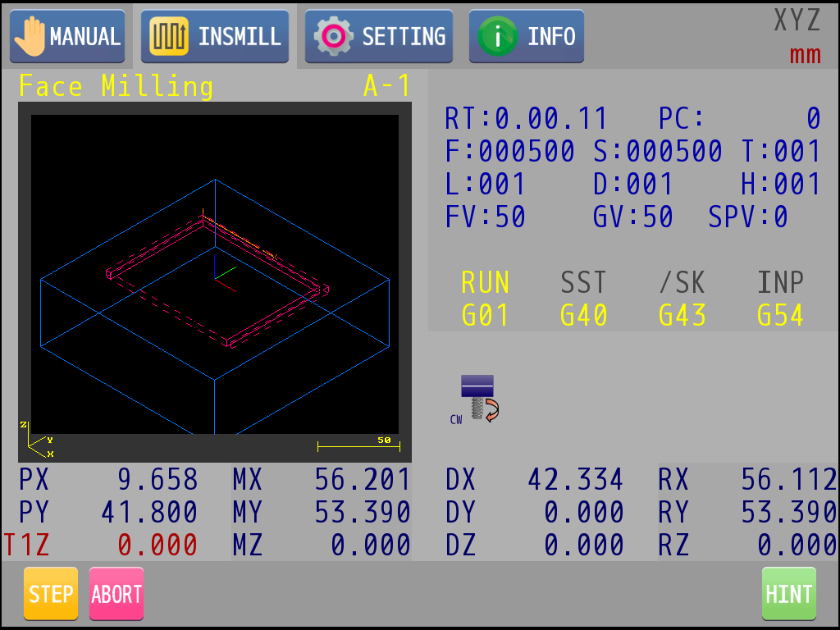Click the 50 scale bar in preview
840x630 pixels.
(x=358, y=444)
